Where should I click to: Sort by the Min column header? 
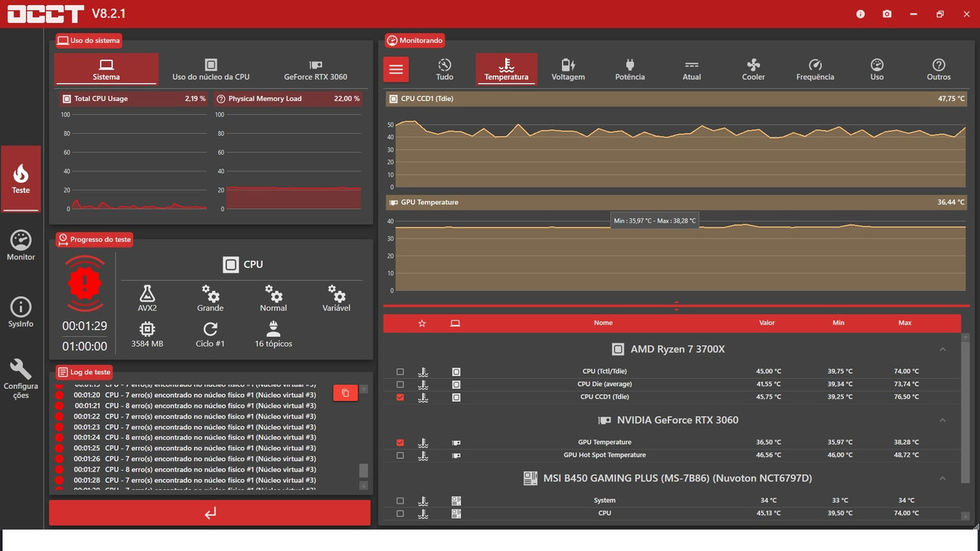pos(838,323)
